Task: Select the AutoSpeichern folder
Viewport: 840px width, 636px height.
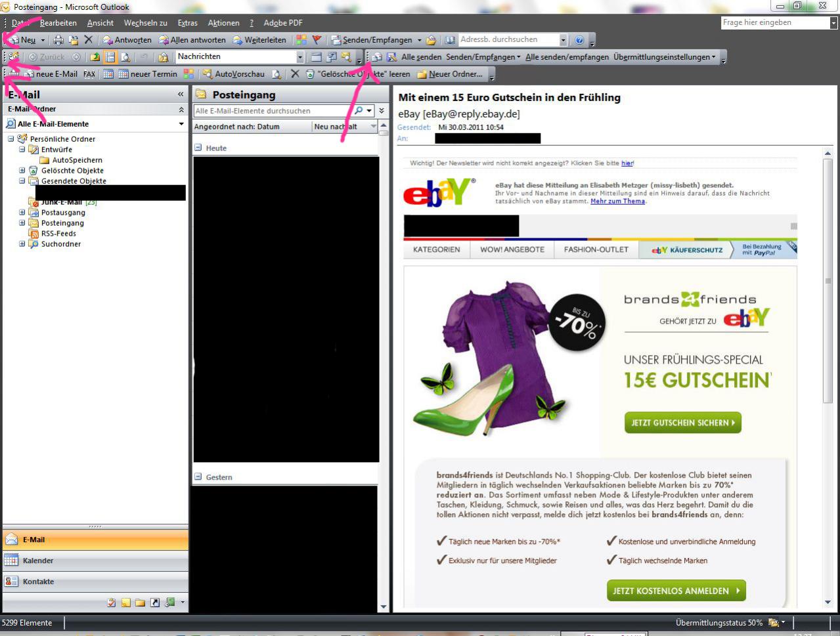Action: click(77, 160)
